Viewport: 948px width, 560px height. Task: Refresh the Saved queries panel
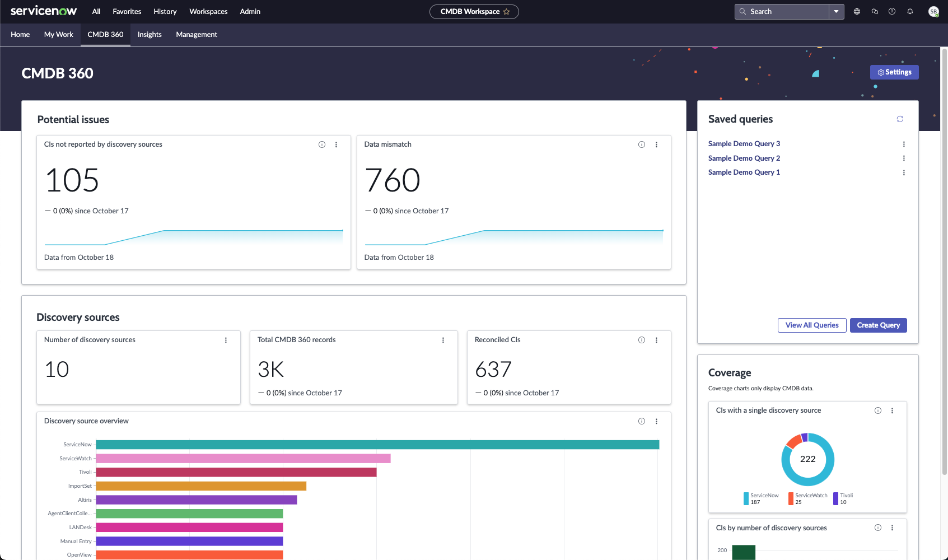[900, 119]
